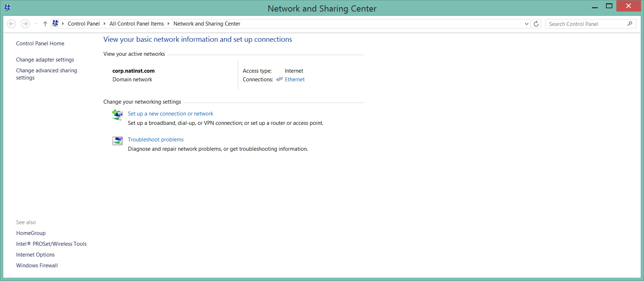
Task: Expand the chevron after All Control Panel Items
Action: click(168, 24)
